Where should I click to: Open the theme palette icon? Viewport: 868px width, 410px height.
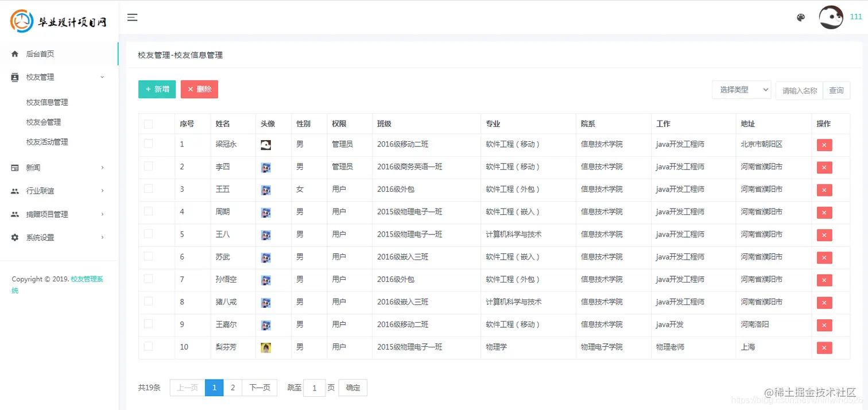click(x=801, y=17)
